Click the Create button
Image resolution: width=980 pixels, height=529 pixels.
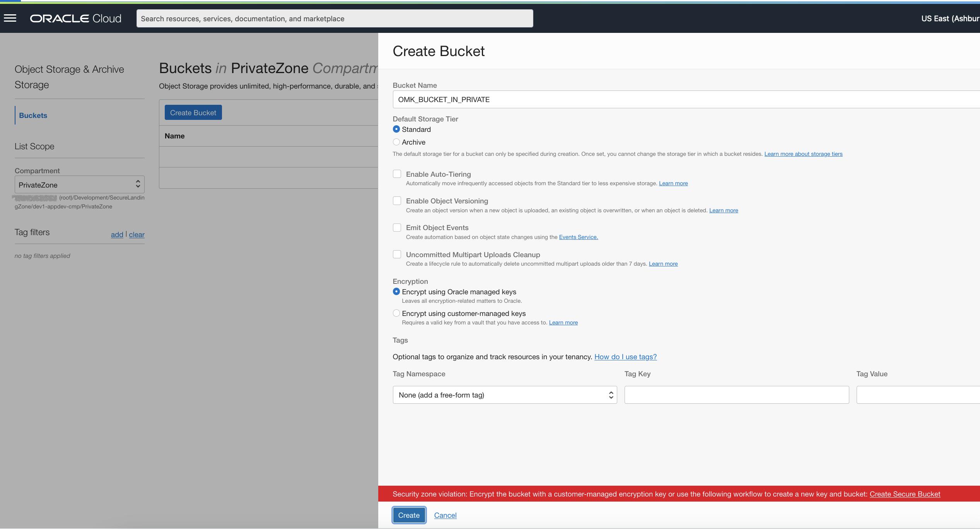[409, 515]
